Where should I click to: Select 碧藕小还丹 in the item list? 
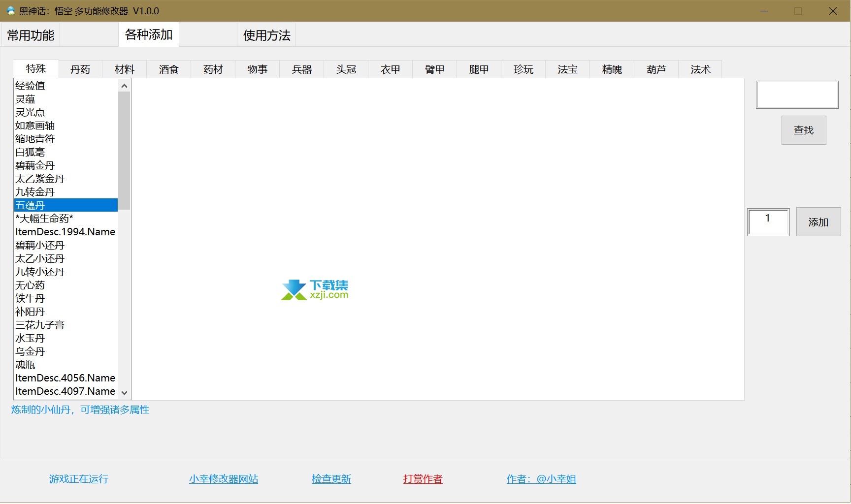[x=66, y=245]
